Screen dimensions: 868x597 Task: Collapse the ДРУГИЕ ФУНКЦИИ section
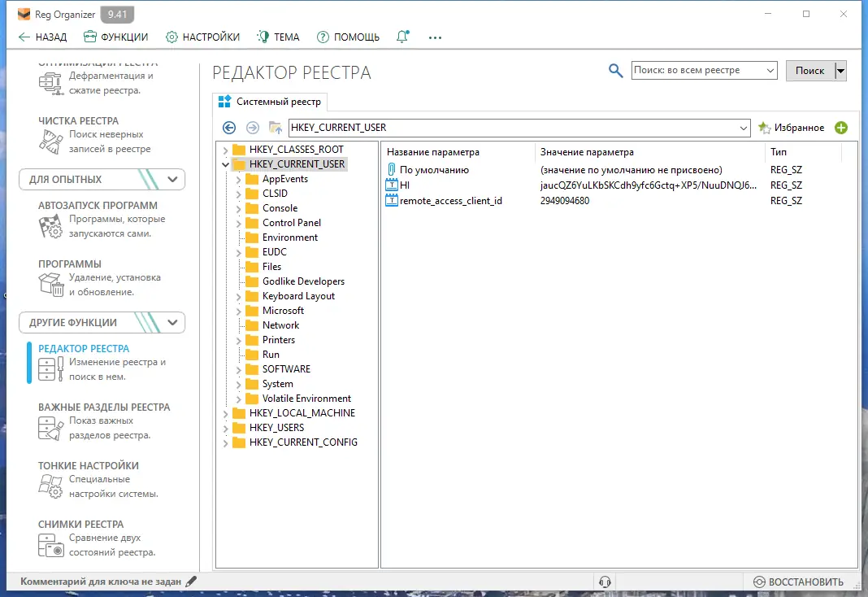[172, 322]
